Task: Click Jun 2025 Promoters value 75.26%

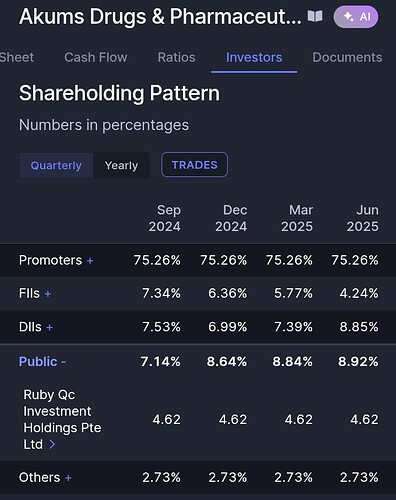Action: (x=355, y=260)
